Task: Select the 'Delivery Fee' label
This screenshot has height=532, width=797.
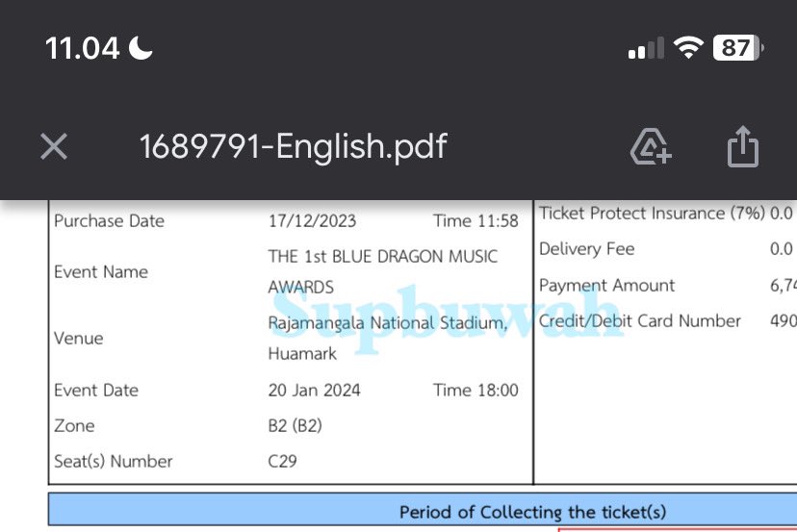Action: (x=586, y=249)
